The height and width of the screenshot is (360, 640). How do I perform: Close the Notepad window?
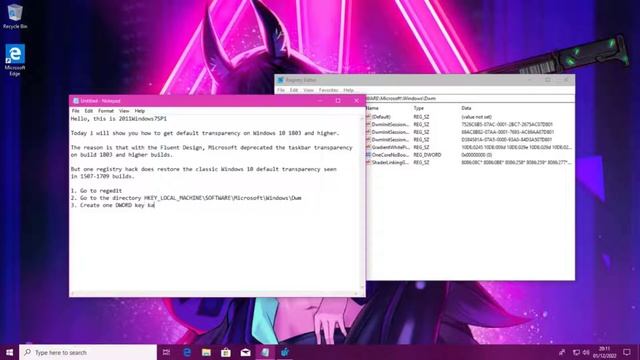click(x=356, y=101)
